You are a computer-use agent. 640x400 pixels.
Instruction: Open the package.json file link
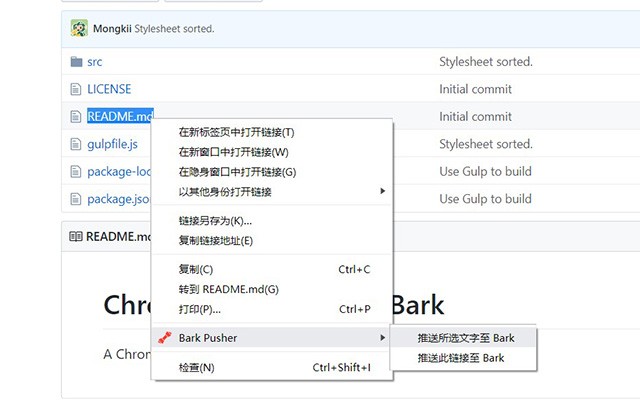click(119, 199)
